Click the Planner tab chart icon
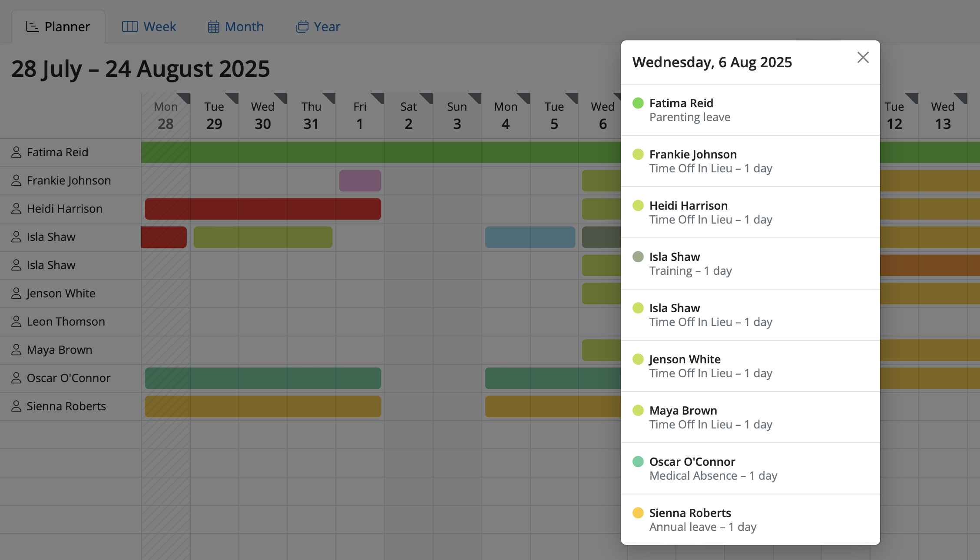This screenshot has height=560, width=980. coord(32,27)
